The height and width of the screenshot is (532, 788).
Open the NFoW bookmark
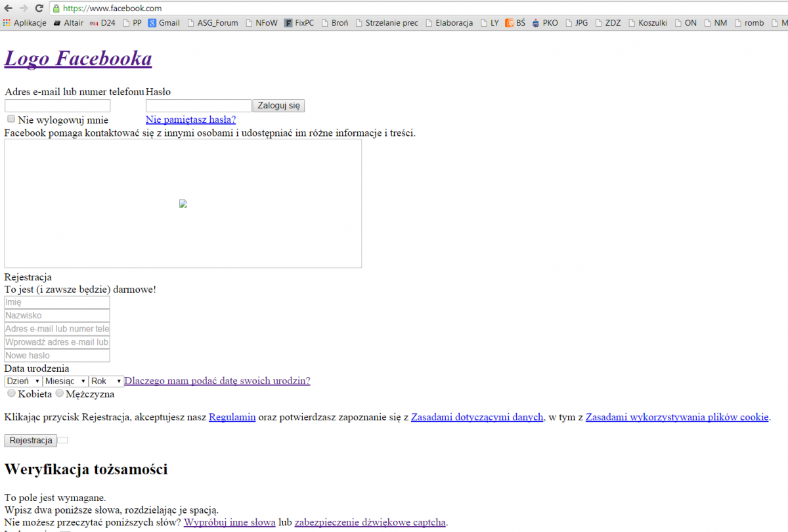[261, 23]
